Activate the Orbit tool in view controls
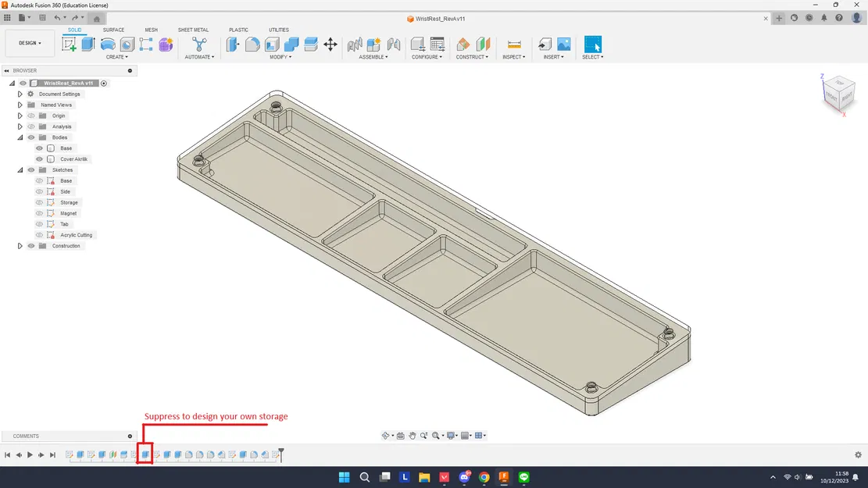 tap(386, 436)
